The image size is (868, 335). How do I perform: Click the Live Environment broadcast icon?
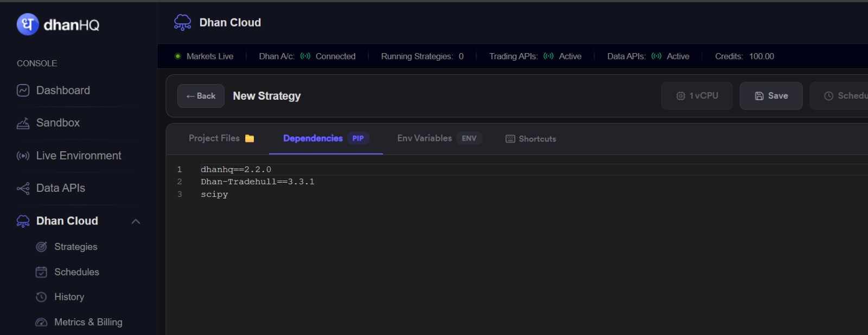coord(23,156)
